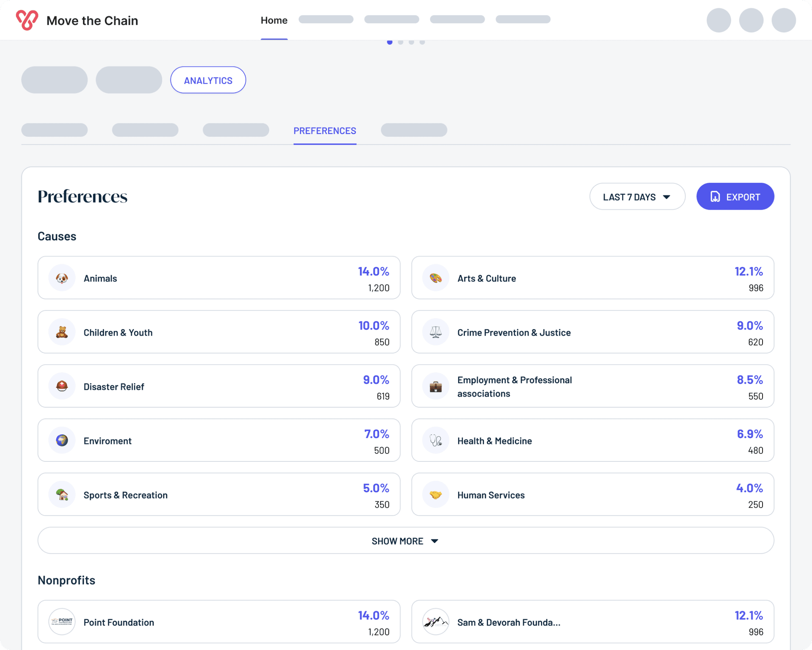Click the Human Services 4.0% value

click(x=749, y=488)
